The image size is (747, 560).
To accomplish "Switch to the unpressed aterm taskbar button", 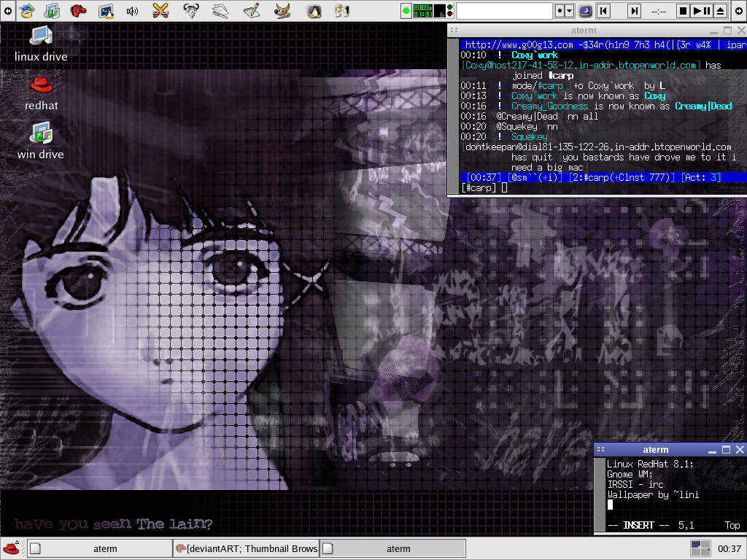I will tap(99, 548).
